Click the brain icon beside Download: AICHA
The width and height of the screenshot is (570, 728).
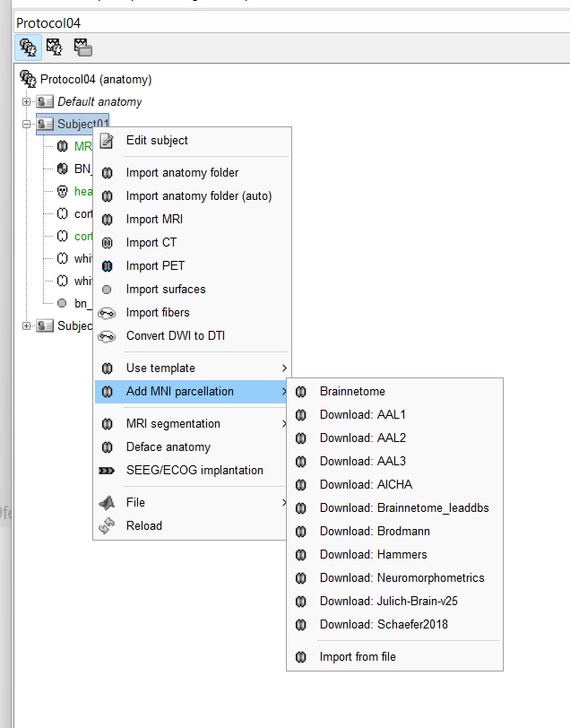pos(301,485)
